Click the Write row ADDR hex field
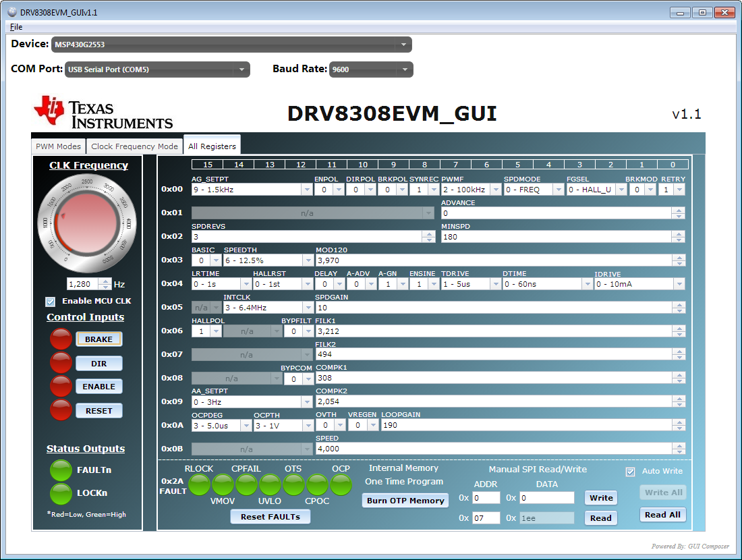Viewport: 742px width, 560px height. point(486,498)
